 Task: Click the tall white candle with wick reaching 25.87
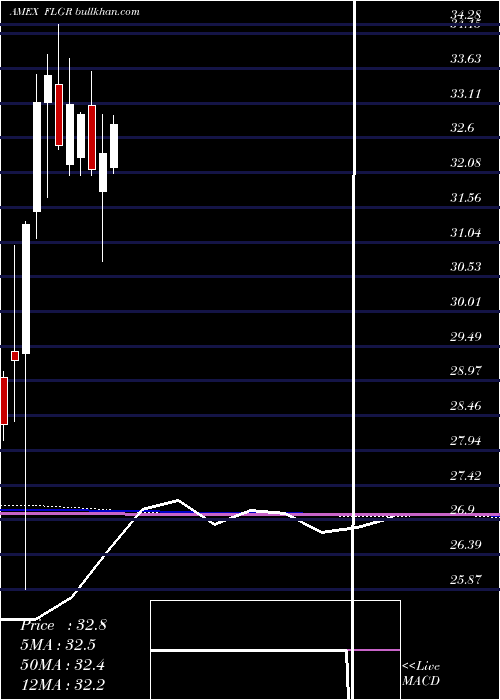tap(26, 289)
